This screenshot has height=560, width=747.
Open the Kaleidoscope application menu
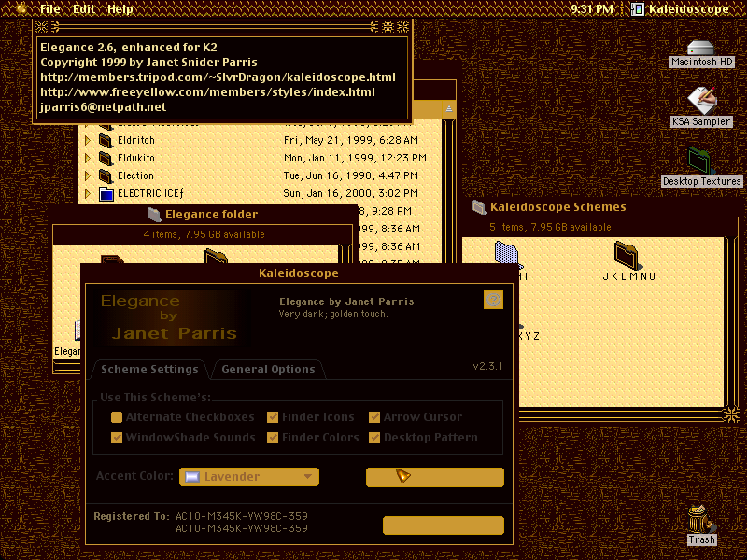[x=681, y=8]
